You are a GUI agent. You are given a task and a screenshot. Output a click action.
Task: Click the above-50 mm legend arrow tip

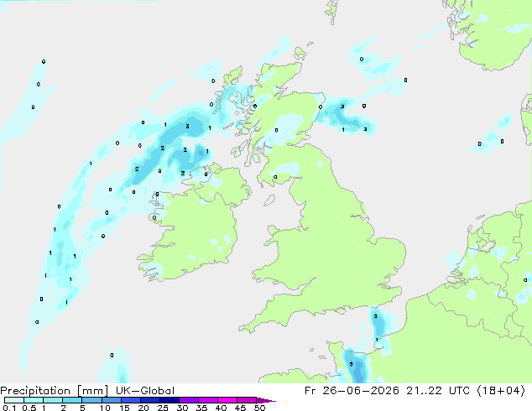point(266,400)
